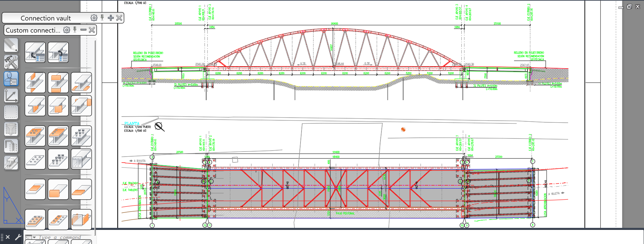Image resolution: width=644 pixels, height=244 pixels.
Task: Minimize the Custom connections palette
Action: tap(83, 30)
